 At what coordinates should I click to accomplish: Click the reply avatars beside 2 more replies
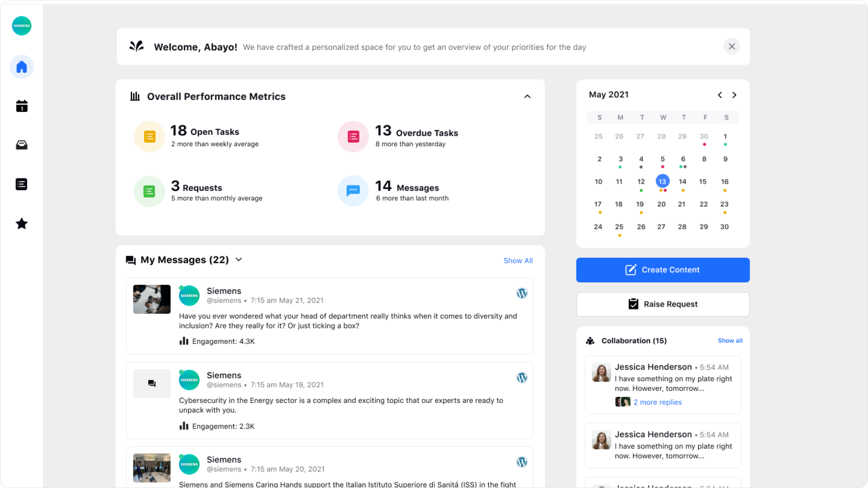pyautogui.click(x=623, y=402)
